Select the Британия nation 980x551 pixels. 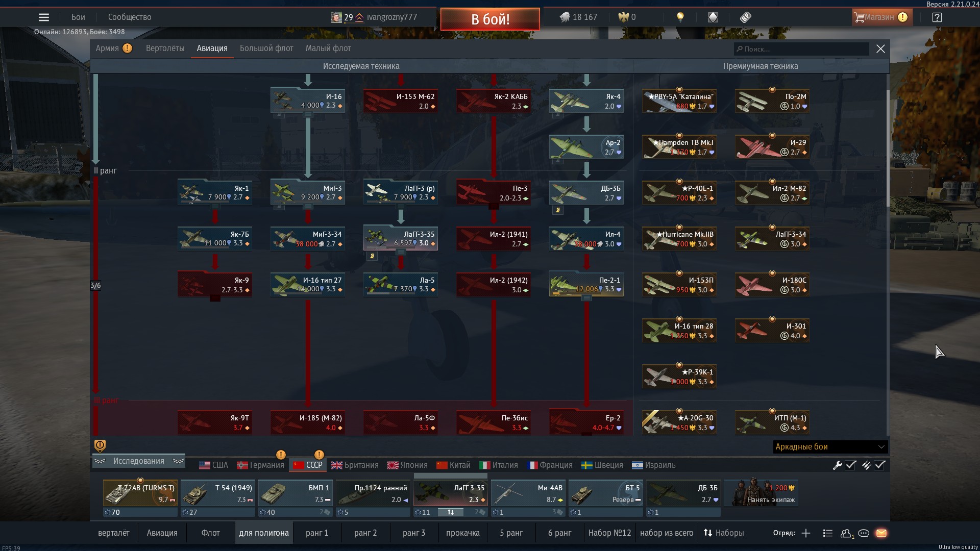tap(355, 465)
